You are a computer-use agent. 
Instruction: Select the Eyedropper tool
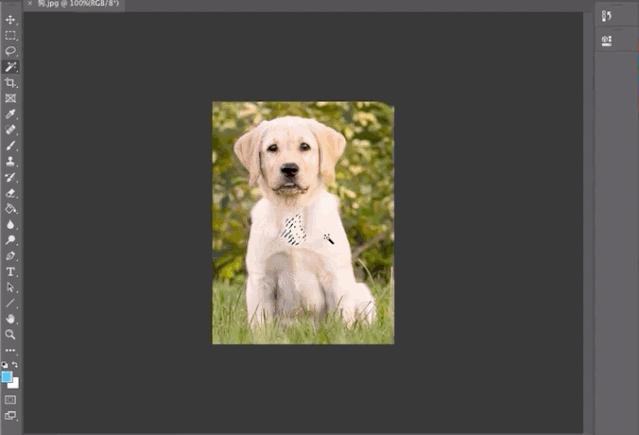10,114
